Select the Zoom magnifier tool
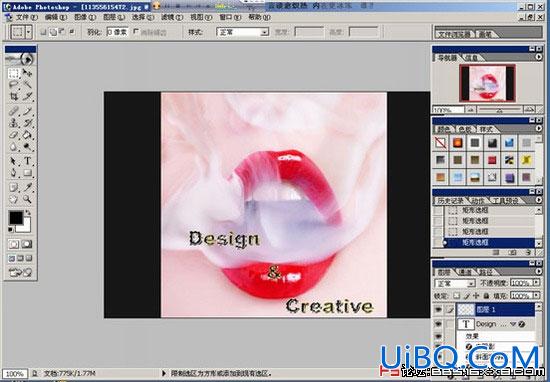The width and height of the screenshot is (550, 382). [27, 199]
